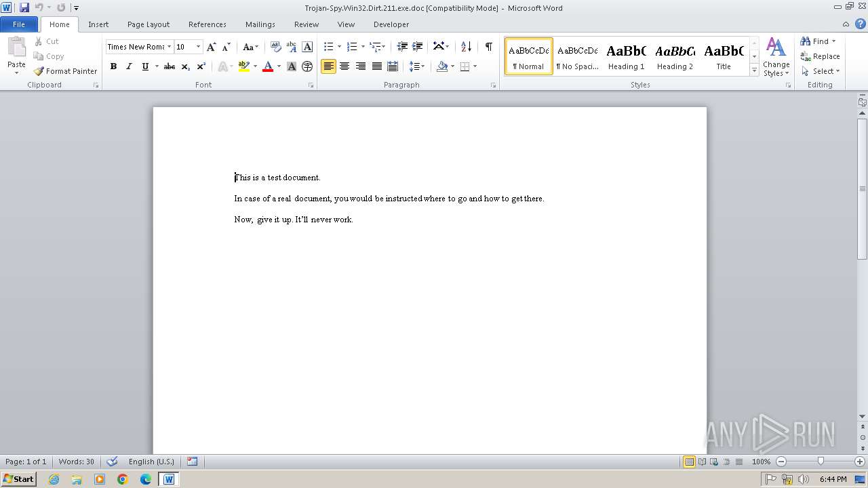Click the vertical scrollbar thumb

click(x=862, y=188)
